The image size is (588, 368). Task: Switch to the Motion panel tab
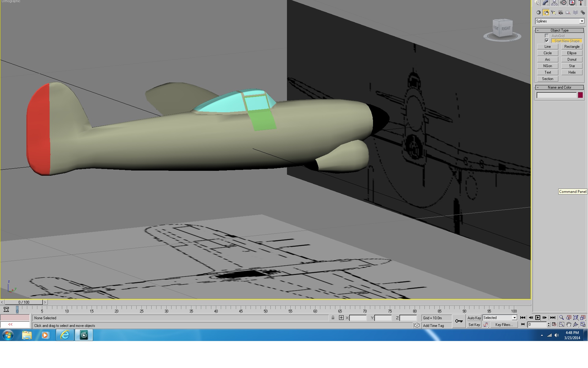[x=563, y=3]
